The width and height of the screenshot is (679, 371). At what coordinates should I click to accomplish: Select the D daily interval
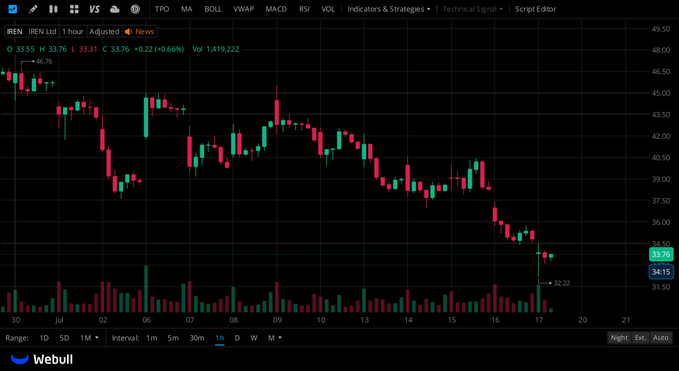point(237,338)
